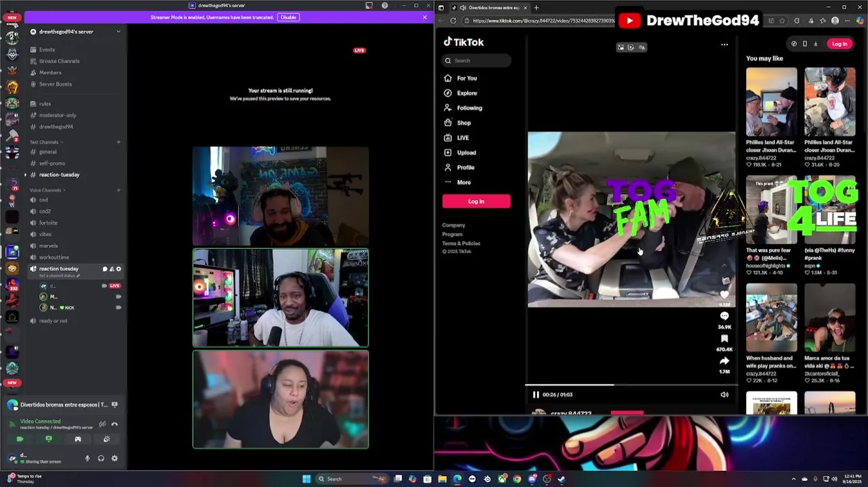This screenshot has width=868, height=487.
Task: Join the ready or not voice channel
Action: [x=53, y=321]
